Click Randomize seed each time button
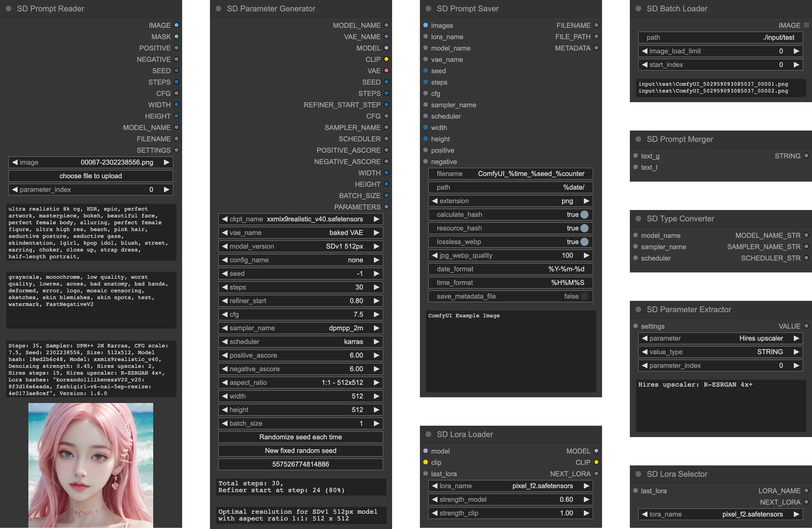 tap(300, 437)
